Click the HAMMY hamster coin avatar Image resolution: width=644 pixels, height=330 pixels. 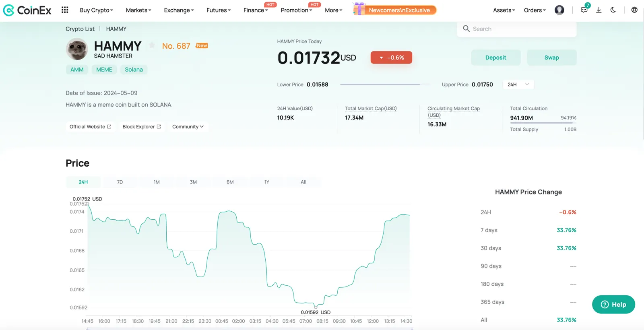[77, 49]
